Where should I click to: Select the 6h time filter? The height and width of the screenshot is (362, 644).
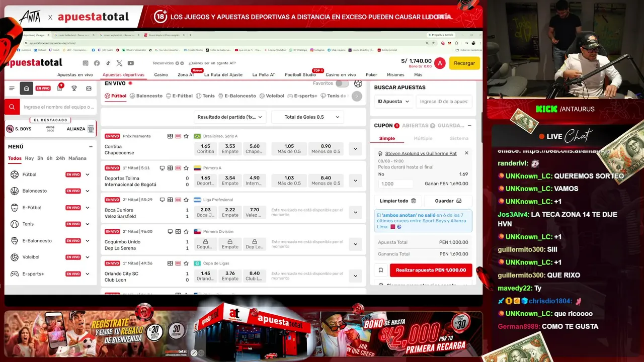(x=50, y=158)
